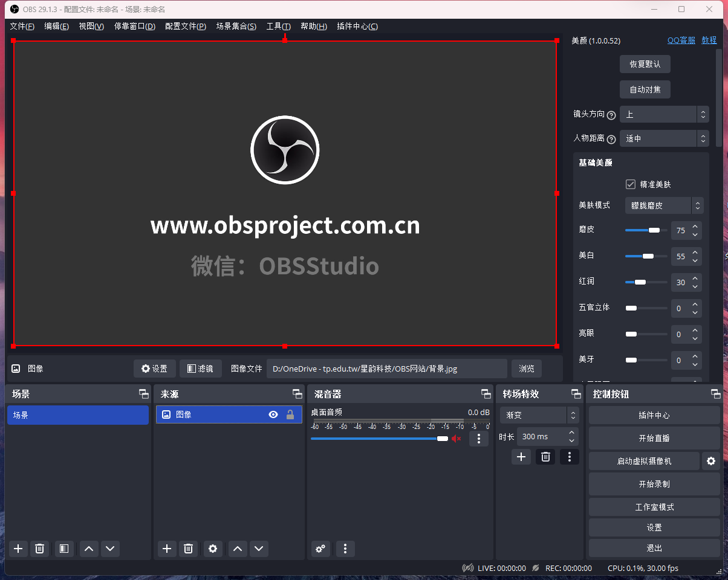Open the 停靠窗口 menu
The width and height of the screenshot is (728, 580).
pyautogui.click(x=135, y=26)
